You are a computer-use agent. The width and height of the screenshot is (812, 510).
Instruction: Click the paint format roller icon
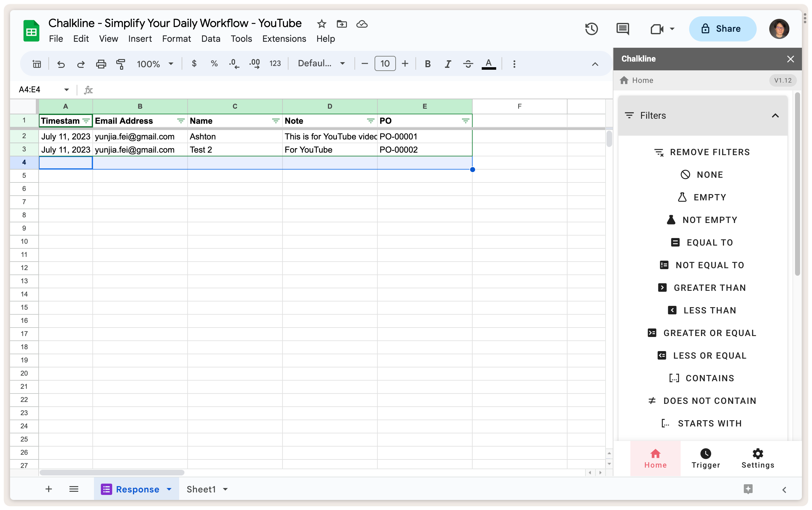121,64
